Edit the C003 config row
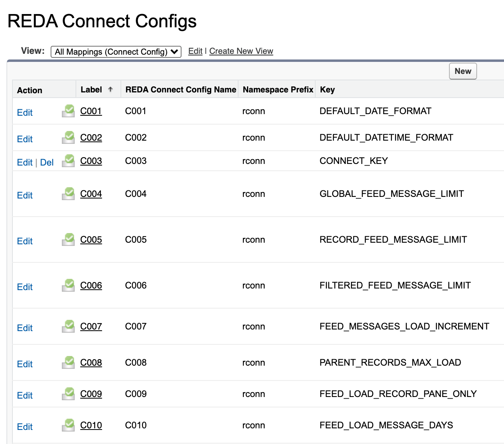Screen dimensions: 504x444 tap(25, 162)
